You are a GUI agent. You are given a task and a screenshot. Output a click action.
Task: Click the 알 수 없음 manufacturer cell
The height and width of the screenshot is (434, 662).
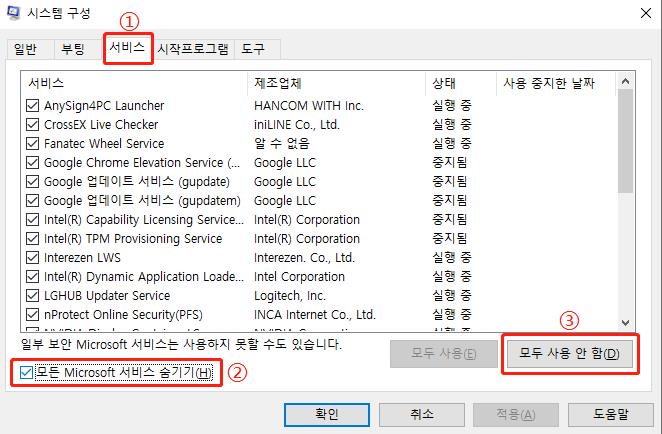(282, 144)
